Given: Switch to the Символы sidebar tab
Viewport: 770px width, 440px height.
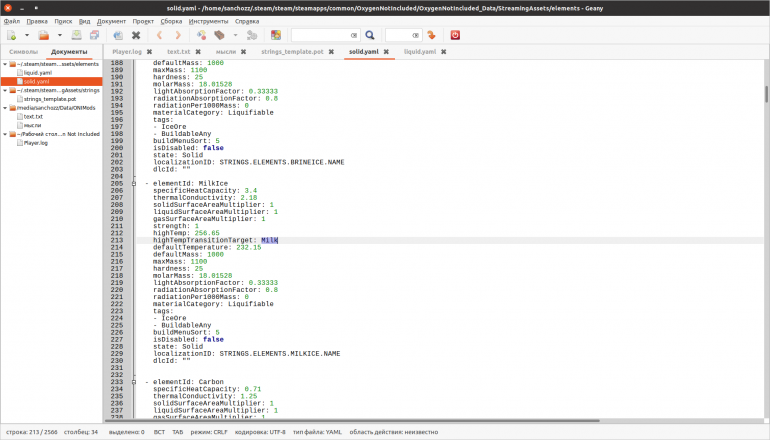Looking at the screenshot, I should click(23, 51).
